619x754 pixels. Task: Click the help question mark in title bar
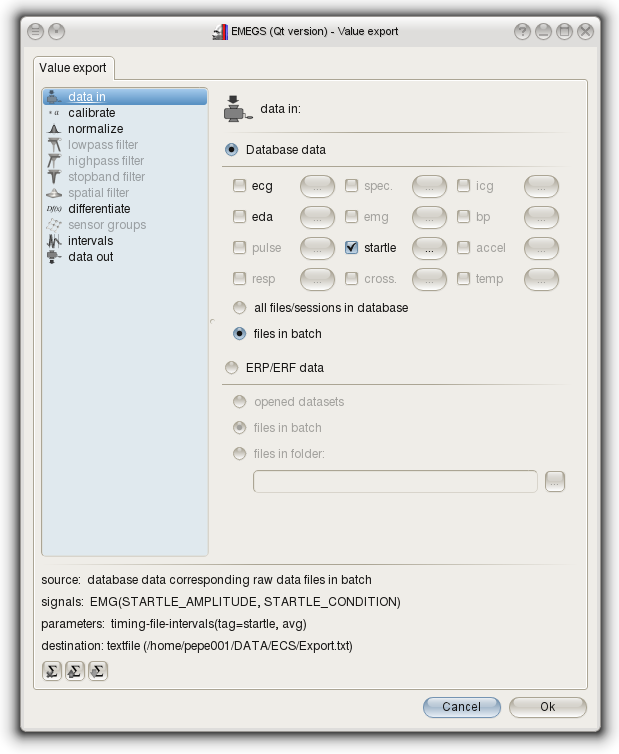pyautogui.click(x=522, y=32)
